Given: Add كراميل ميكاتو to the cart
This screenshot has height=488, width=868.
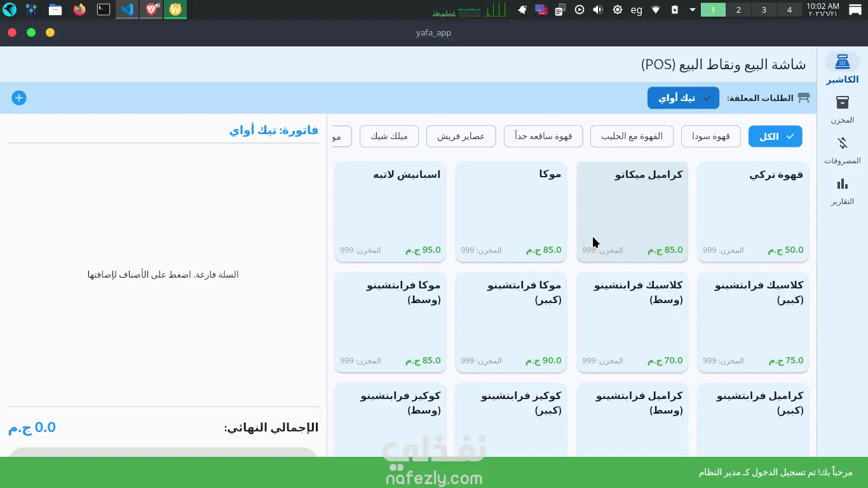Looking at the screenshot, I should tap(632, 212).
